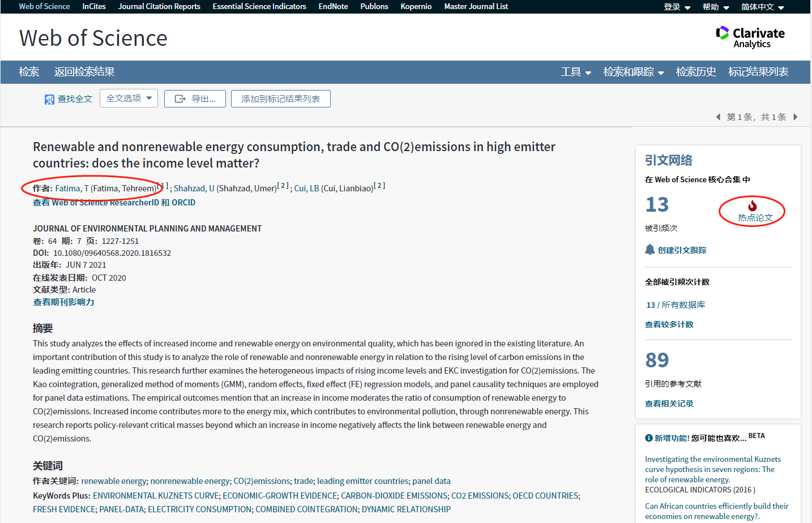Viewport: 812px width, 523px height.
Task: Go to the next record arrow
Action: 795,117
